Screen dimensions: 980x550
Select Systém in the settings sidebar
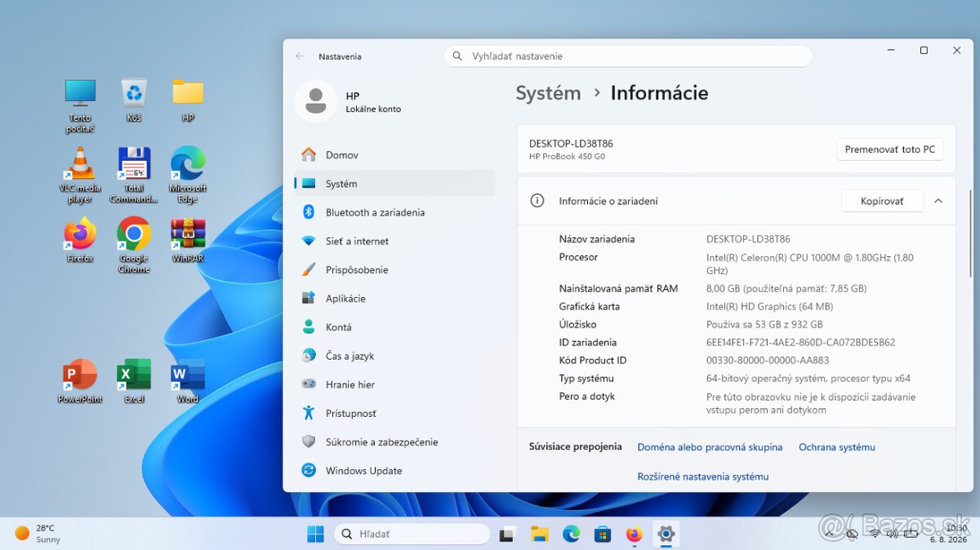pyautogui.click(x=394, y=184)
